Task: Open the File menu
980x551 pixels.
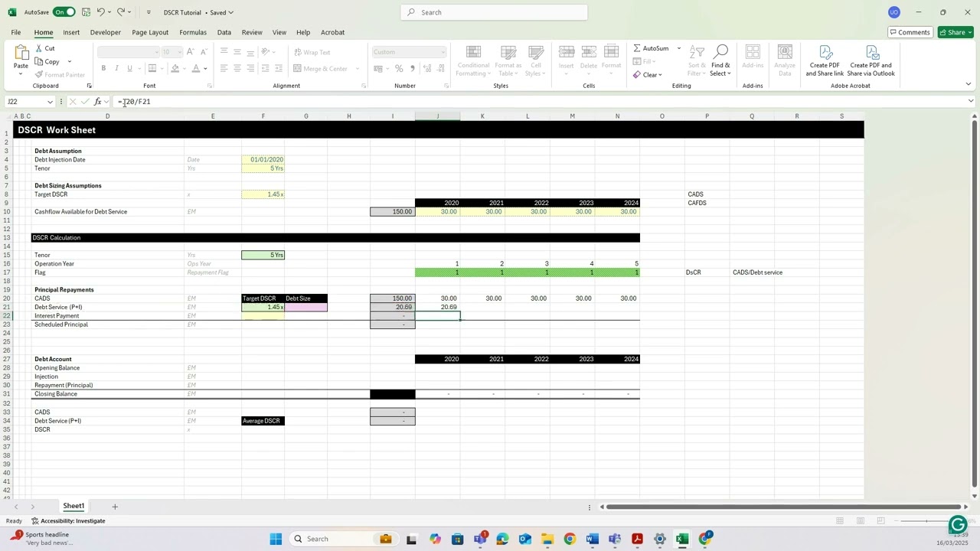Action: [15, 32]
